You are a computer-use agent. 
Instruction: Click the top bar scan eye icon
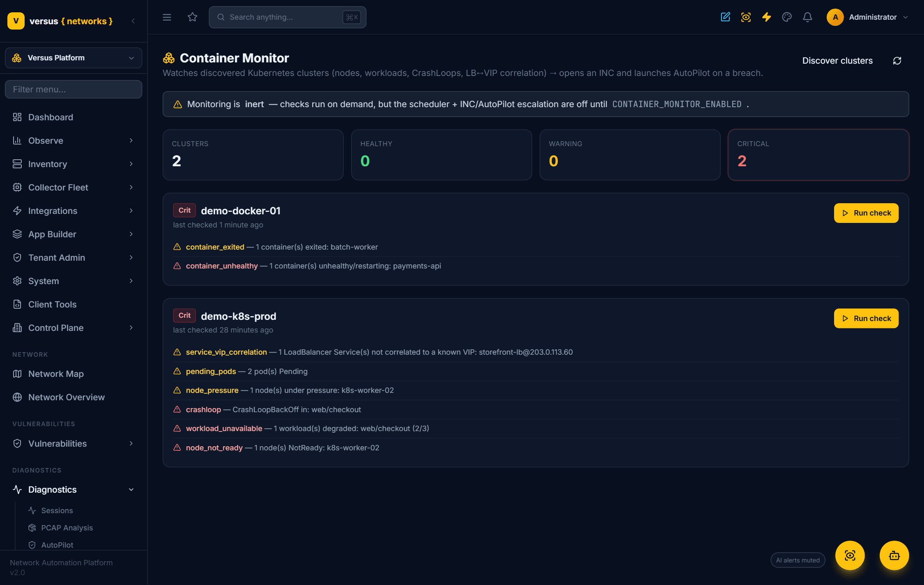[746, 17]
